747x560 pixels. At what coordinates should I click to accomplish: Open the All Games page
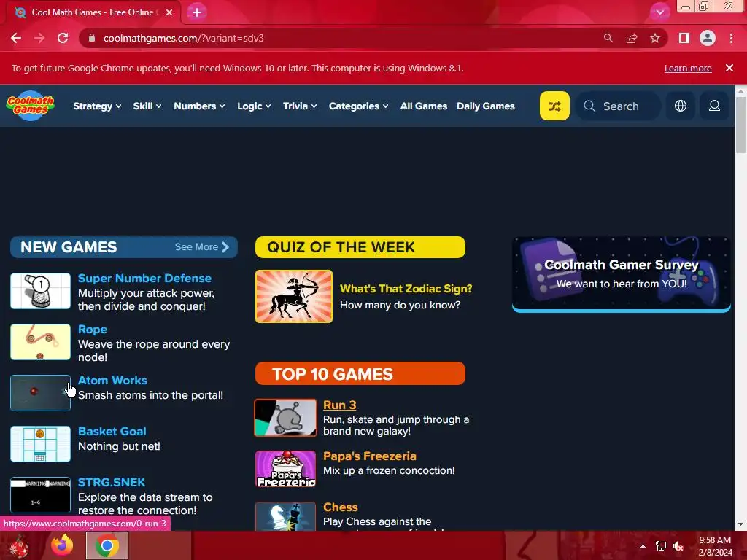(x=424, y=106)
